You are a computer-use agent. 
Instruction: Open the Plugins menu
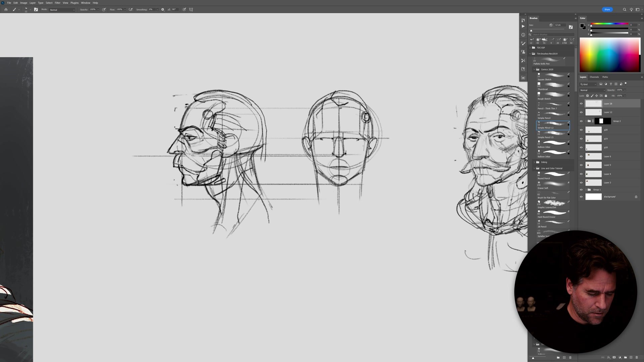[74, 3]
